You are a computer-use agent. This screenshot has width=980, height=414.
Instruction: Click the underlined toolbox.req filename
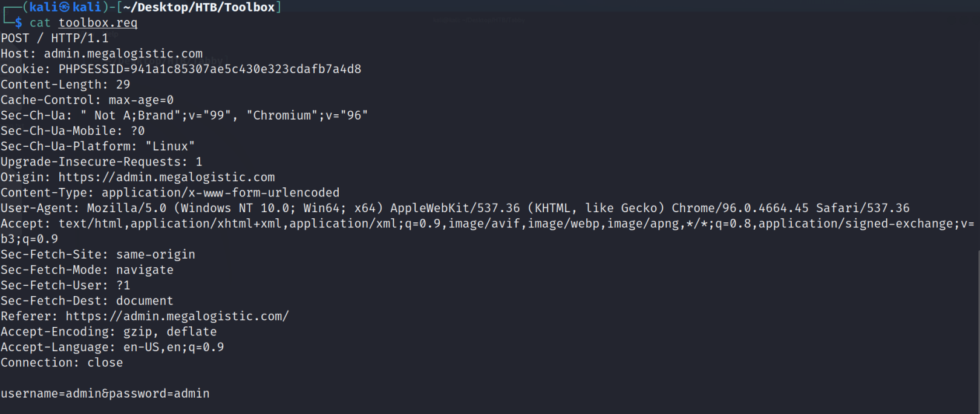tap(97, 23)
